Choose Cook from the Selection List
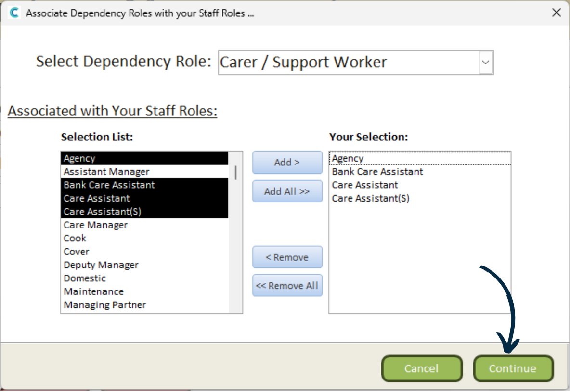570x392 pixels. [x=75, y=239]
